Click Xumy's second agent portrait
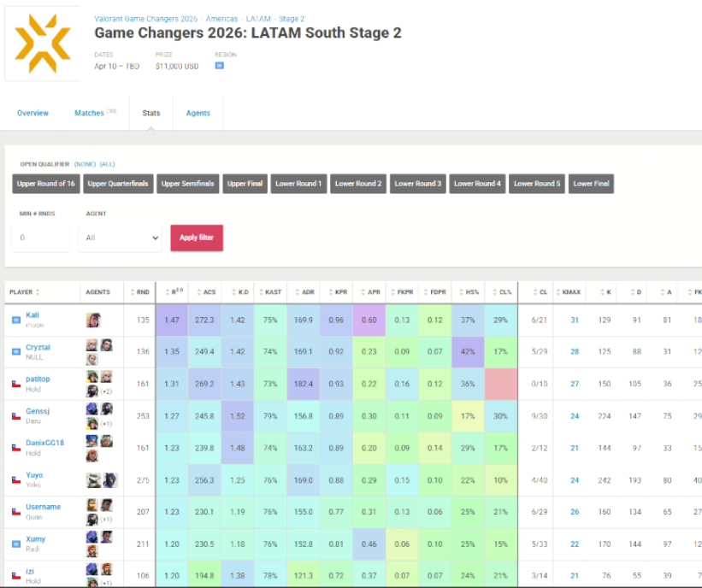 pos(106,537)
